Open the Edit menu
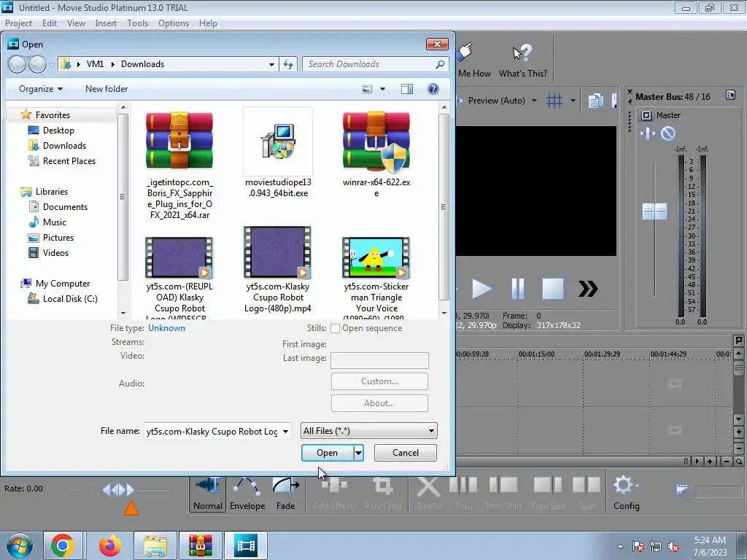Image resolution: width=747 pixels, height=560 pixels. tap(49, 23)
